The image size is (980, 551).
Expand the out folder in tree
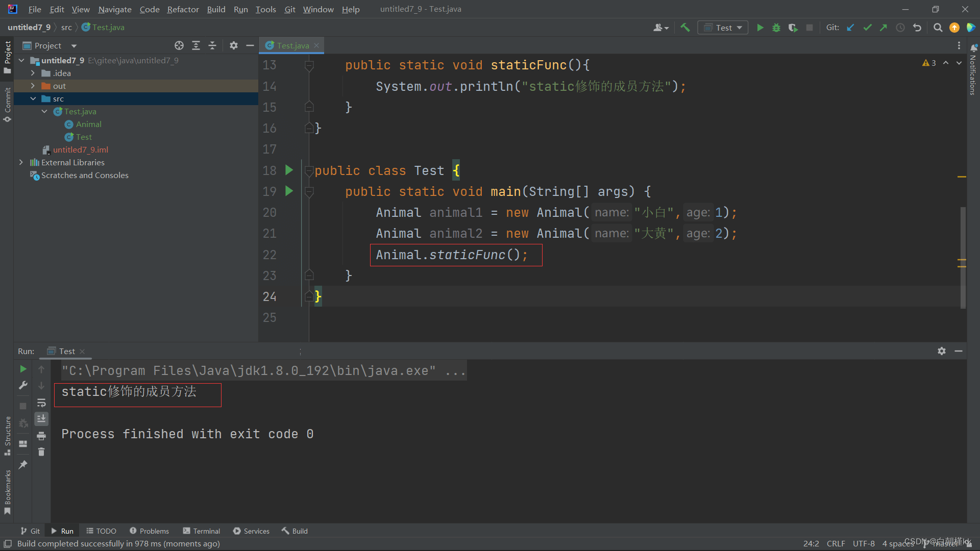(x=33, y=86)
